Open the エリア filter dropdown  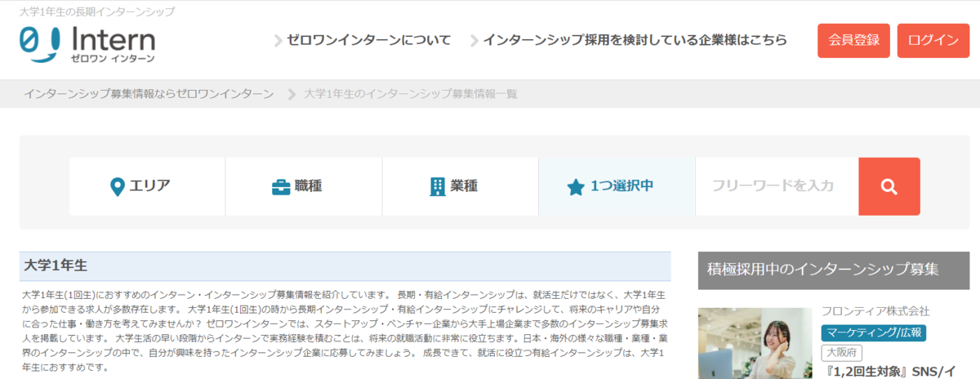point(147,186)
